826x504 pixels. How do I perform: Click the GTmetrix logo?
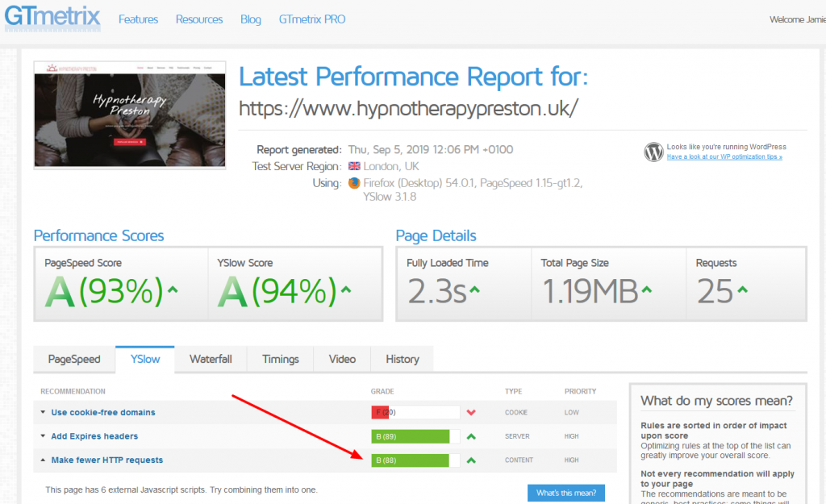point(52,18)
